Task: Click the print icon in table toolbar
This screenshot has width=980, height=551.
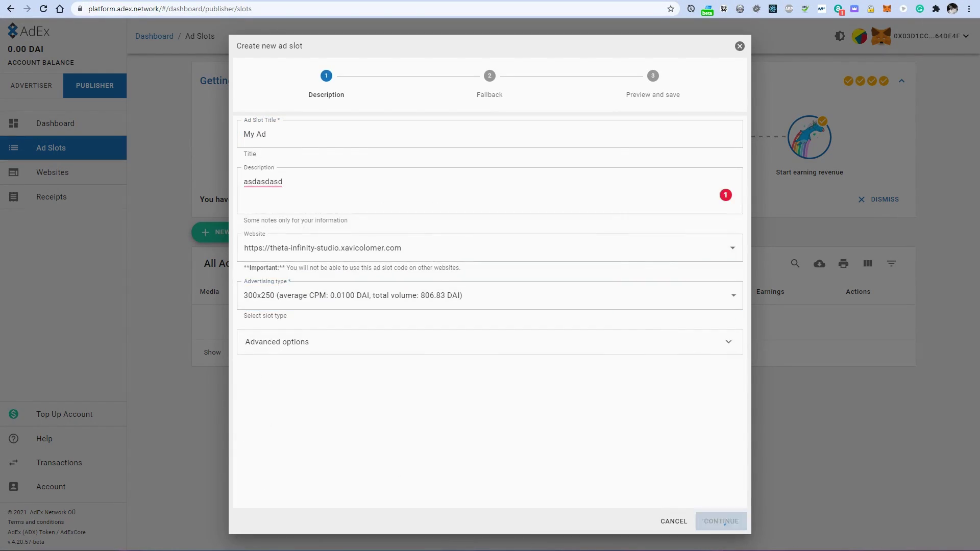Action: tap(843, 264)
